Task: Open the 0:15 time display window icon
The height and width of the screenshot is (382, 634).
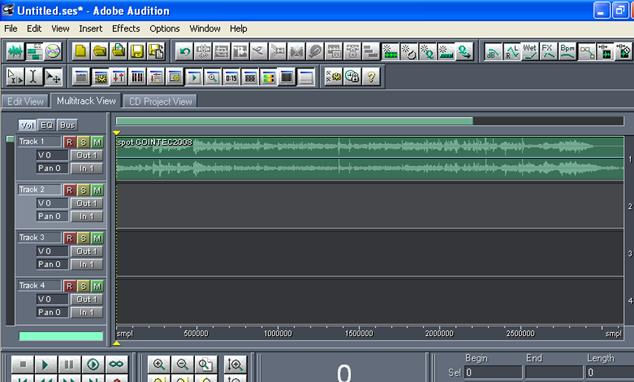Action: (x=231, y=76)
